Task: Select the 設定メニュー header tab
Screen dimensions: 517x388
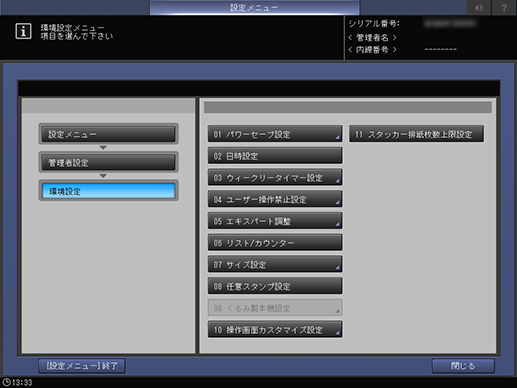Action: 254,8
